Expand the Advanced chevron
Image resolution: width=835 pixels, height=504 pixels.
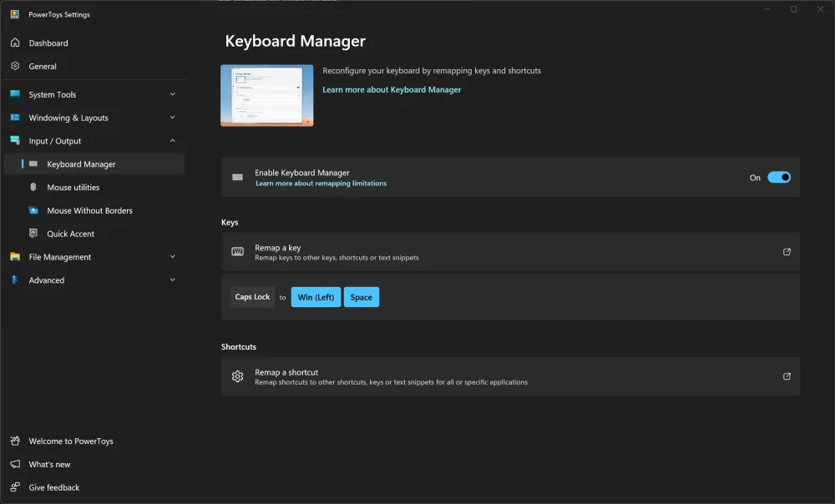[x=173, y=280]
